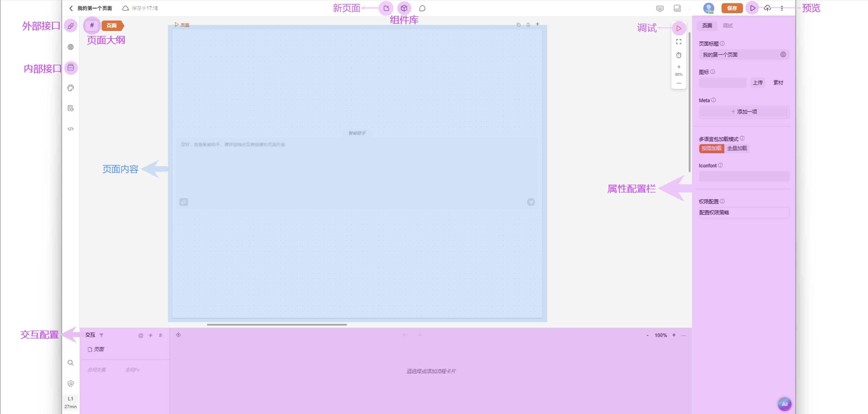
Task: Click 添加一项 under Meta
Action: click(x=744, y=112)
